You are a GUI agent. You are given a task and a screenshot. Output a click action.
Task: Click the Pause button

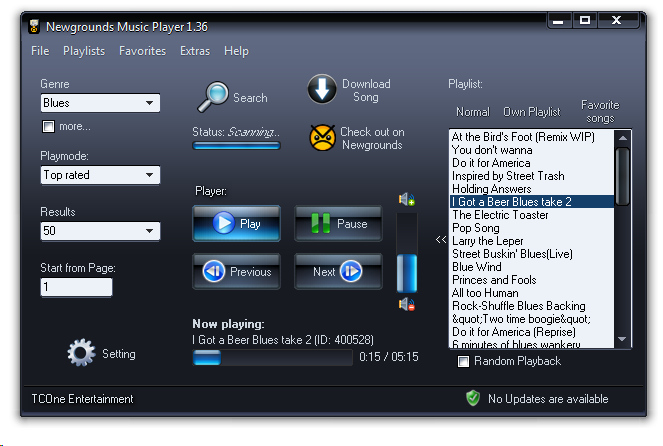pos(338,223)
